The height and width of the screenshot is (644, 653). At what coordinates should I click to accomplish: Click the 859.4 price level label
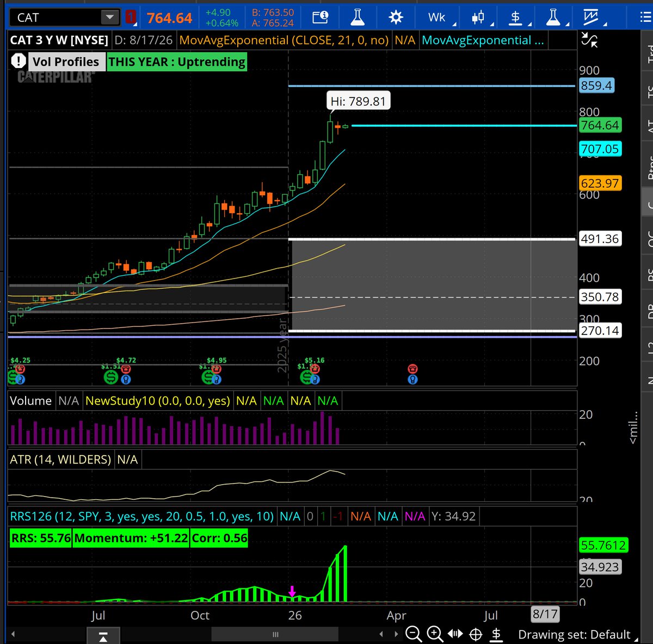pyautogui.click(x=596, y=85)
